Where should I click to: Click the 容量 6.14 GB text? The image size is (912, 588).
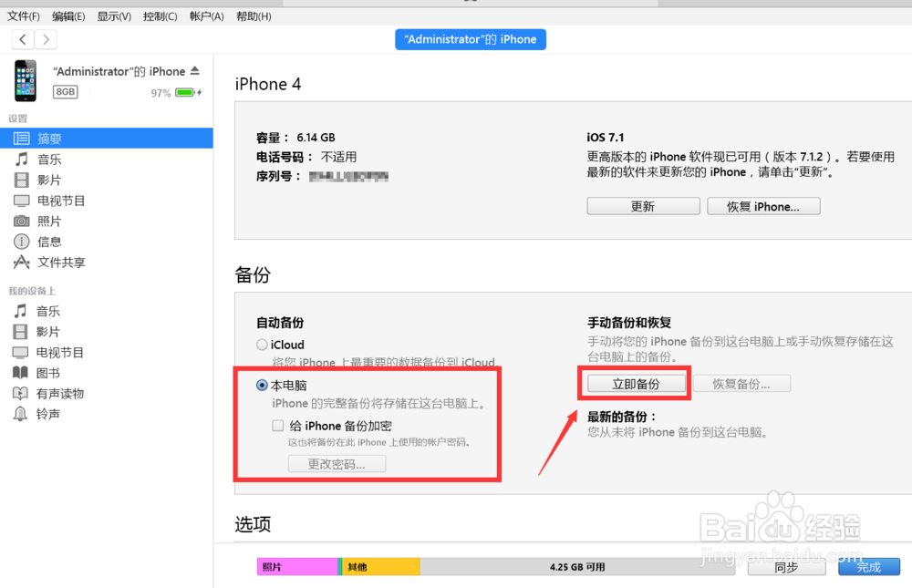(x=296, y=138)
